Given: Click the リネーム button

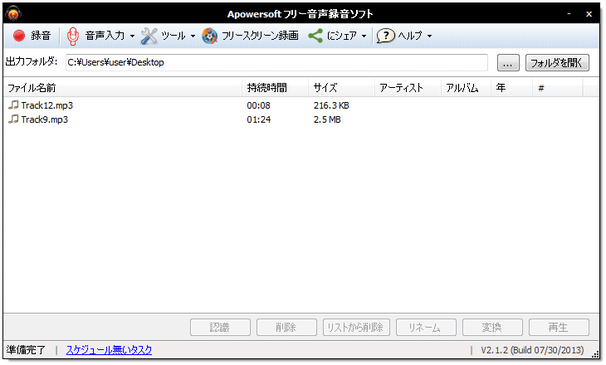Looking at the screenshot, I should (x=426, y=327).
